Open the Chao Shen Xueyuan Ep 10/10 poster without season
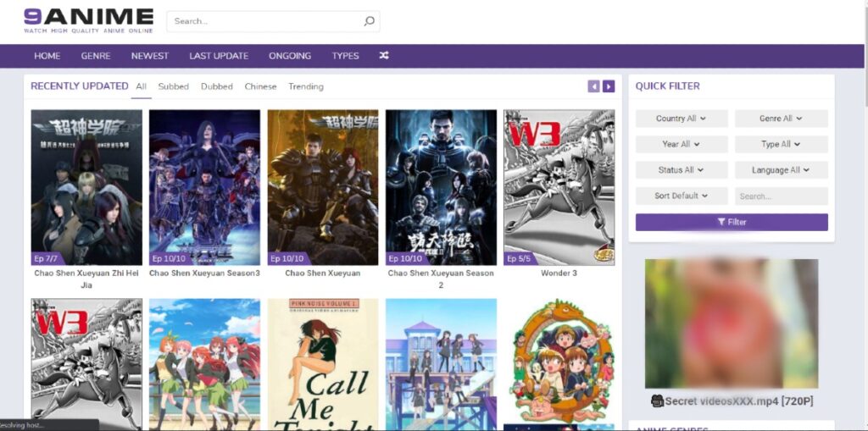 (x=323, y=187)
